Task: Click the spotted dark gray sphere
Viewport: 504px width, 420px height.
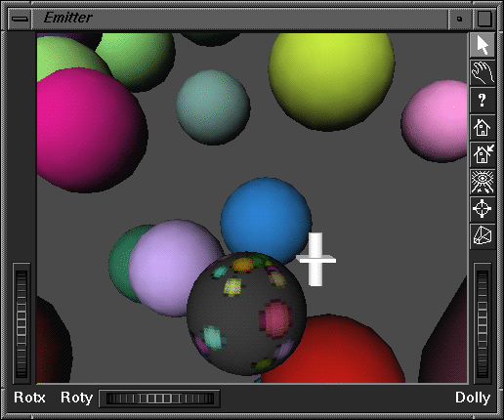Action: click(246, 314)
